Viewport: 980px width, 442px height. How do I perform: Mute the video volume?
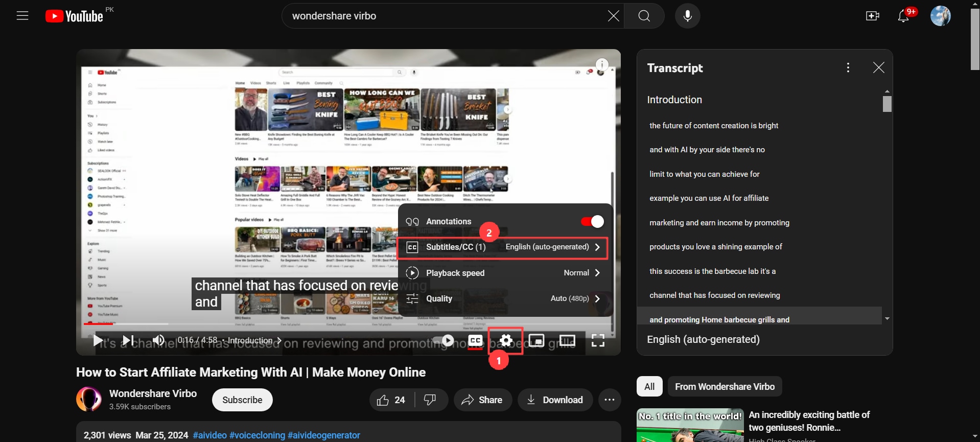[158, 340]
